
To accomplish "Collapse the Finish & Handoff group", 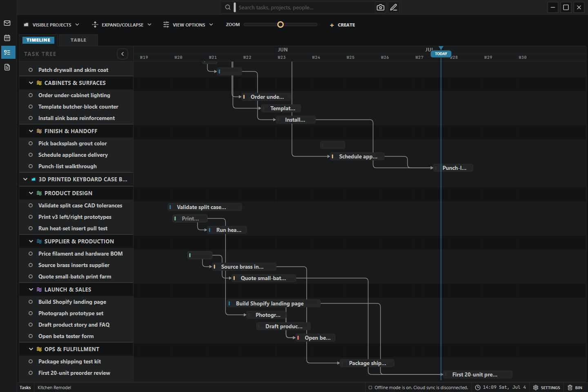I will pos(31,131).
